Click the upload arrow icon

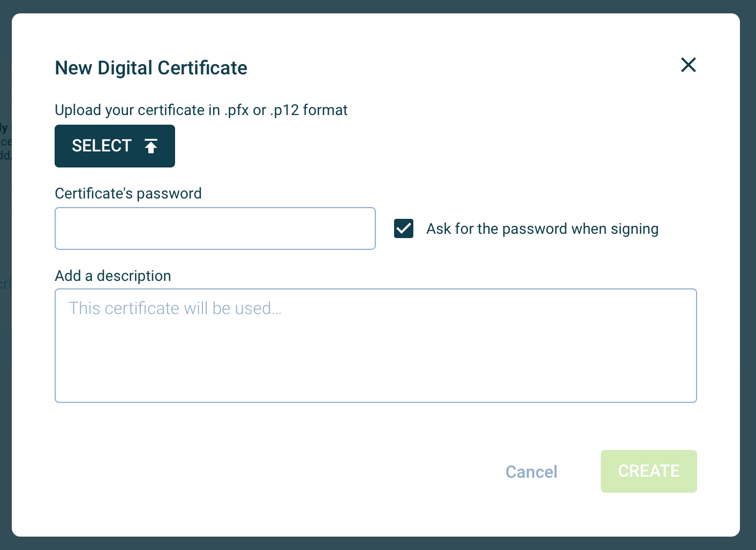151,146
